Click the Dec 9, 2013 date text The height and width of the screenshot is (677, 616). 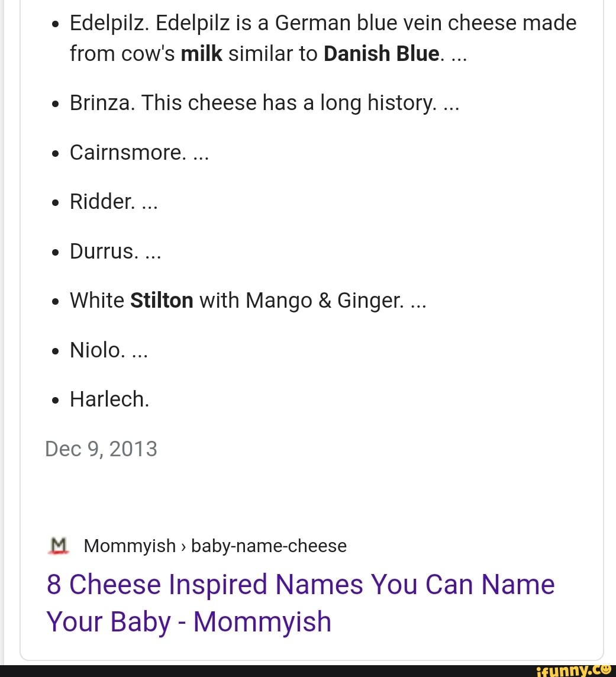[101, 449]
